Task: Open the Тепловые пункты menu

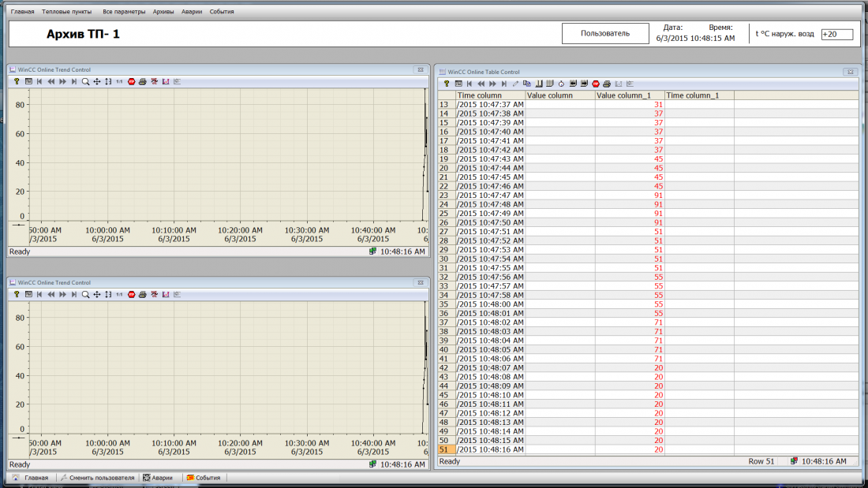Action: (67, 12)
